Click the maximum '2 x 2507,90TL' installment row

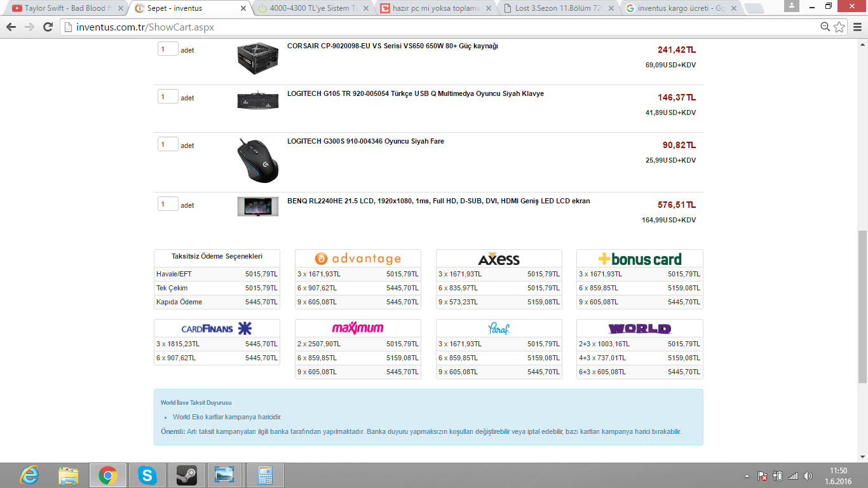(358, 344)
